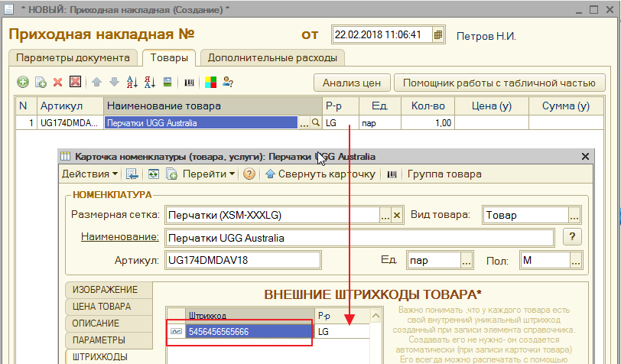Click the table icon in card title bar

tap(65, 157)
